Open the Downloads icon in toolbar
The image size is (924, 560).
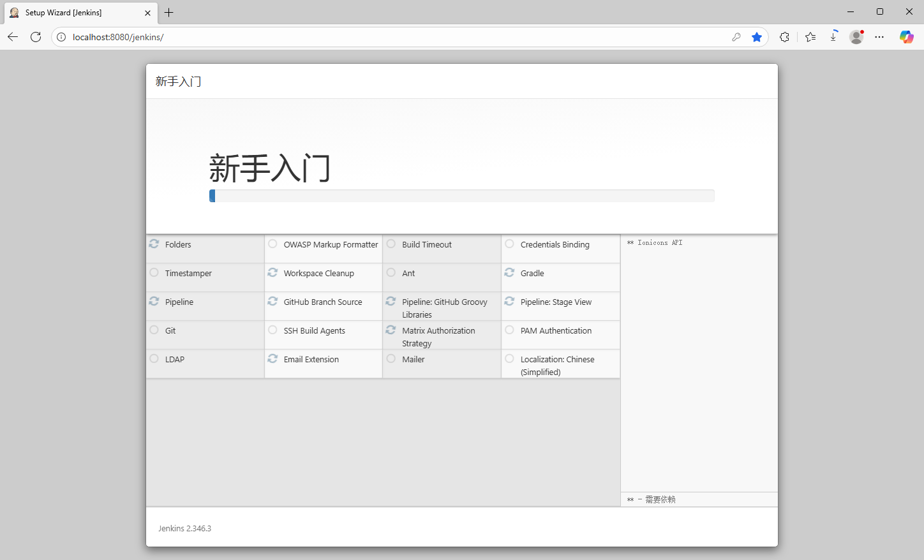(833, 37)
